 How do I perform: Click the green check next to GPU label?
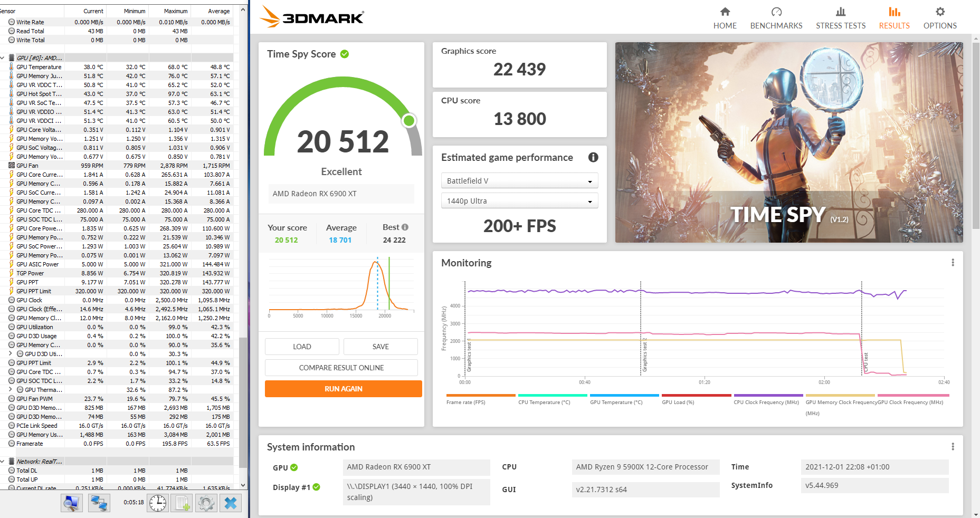pos(294,467)
